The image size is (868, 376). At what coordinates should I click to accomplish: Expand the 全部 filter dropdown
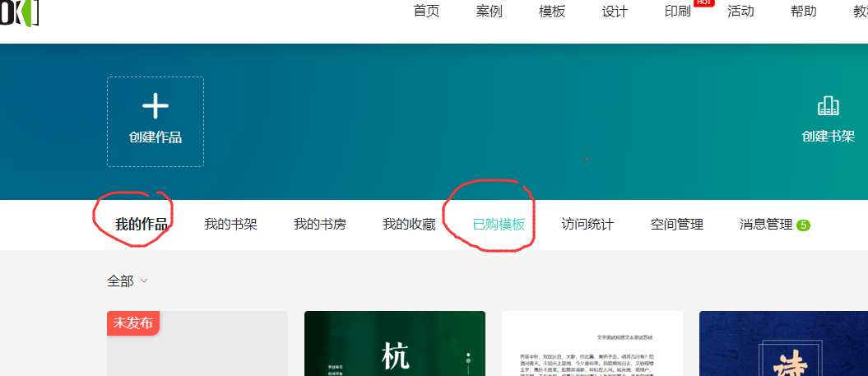(x=128, y=281)
